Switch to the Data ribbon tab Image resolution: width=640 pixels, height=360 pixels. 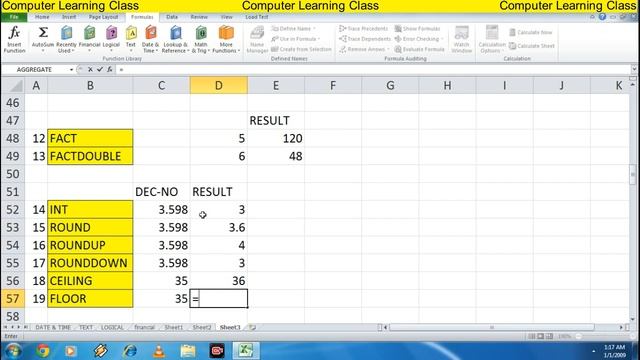click(x=172, y=17)
